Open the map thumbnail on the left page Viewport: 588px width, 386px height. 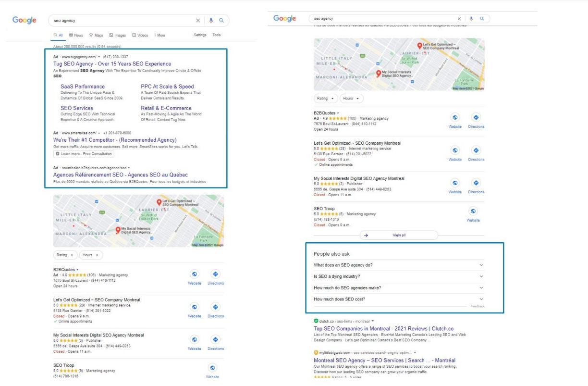tap(139, 221)
